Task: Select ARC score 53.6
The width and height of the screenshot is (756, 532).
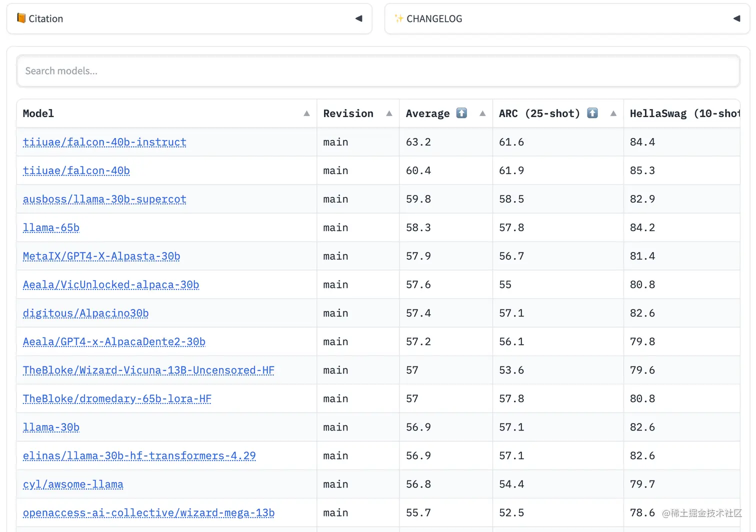Action: click(511, 370)
